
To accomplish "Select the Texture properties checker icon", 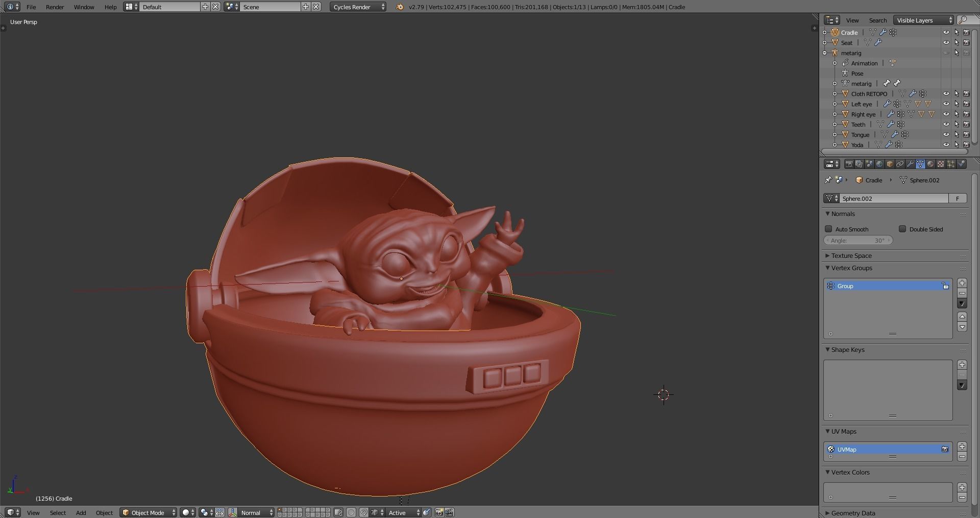I will [941, 164].
